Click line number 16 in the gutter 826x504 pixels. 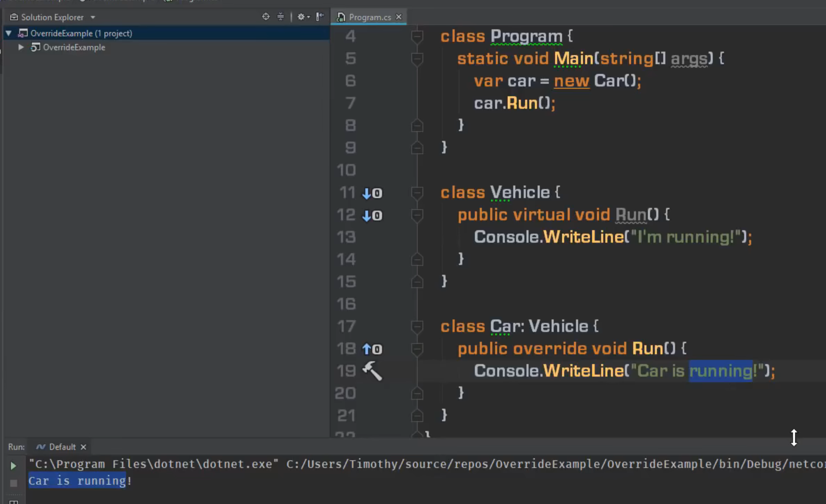346,304
